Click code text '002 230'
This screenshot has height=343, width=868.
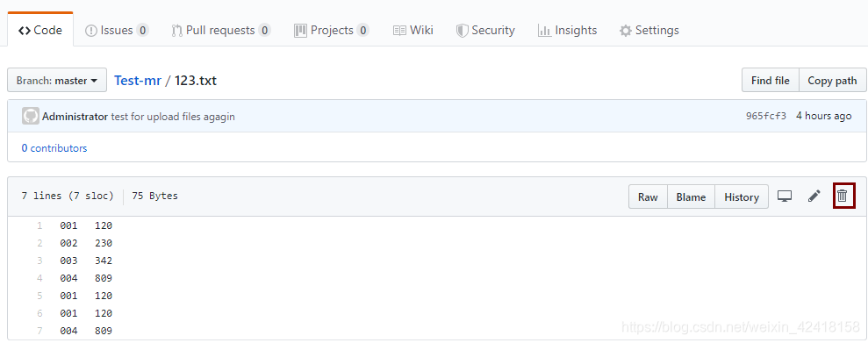tap(86, 243)
